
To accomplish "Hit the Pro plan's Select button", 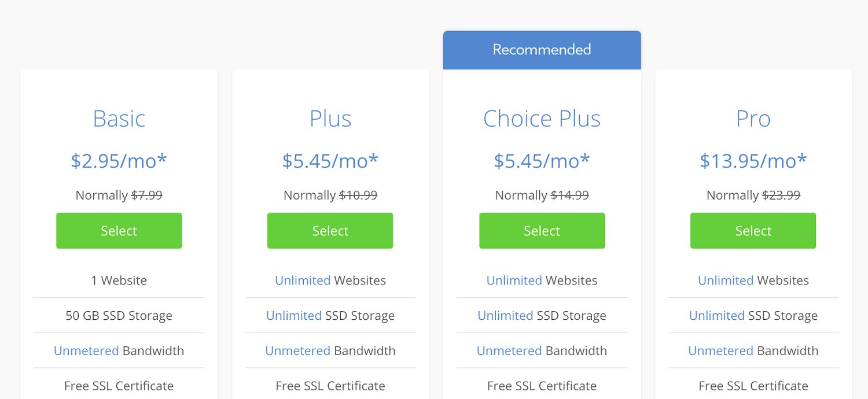I will tap(753, 231).
